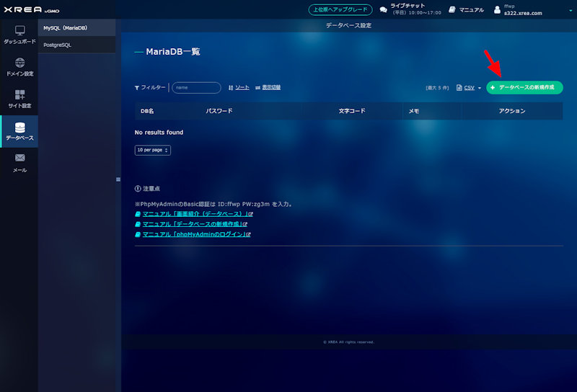The image size is (577, 392).
Task: Go to サイト設定 via sidebar icon
Action: pos(19,97)
